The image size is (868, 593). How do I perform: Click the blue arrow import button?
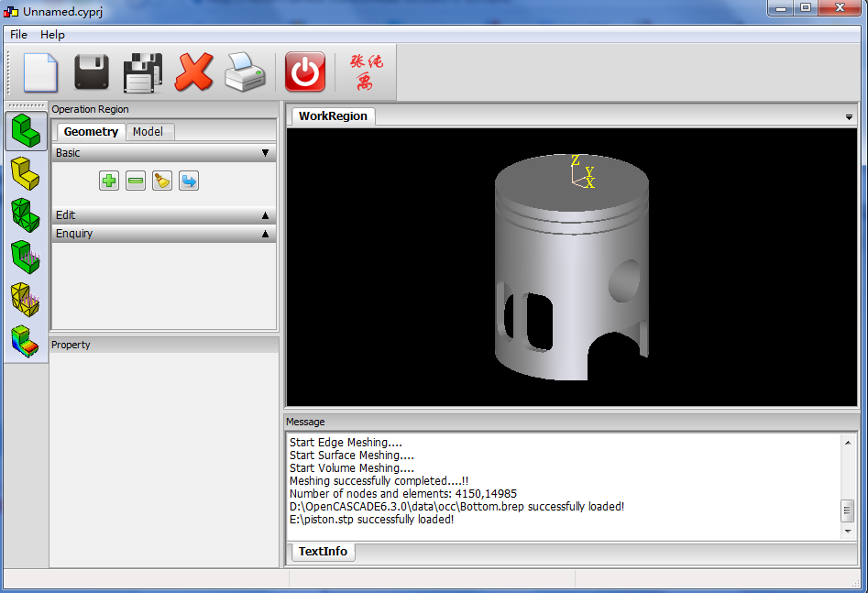(x=189, y=181)
